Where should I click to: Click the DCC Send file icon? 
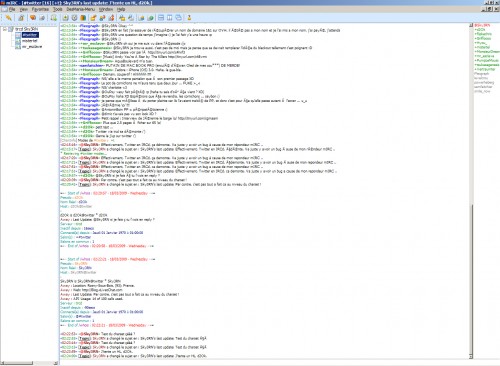pos(94,18)
